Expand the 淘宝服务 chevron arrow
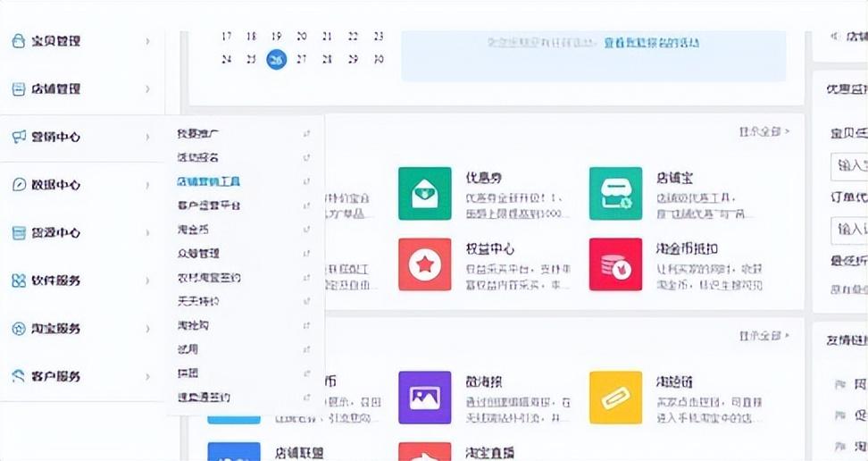The height and width of the screenshot is (461, 868). click(148, 329)
